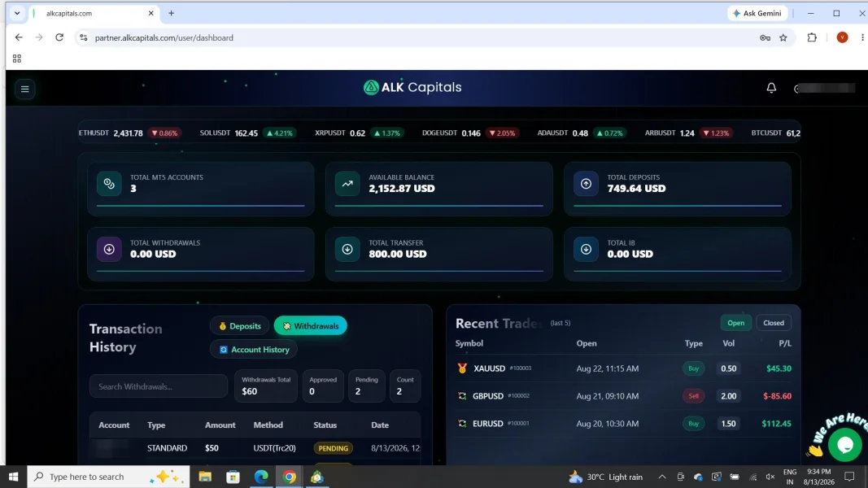Viewport: 868px width, 488px height.
Task: Click the DOGEUSDT ticker entry
Action: (x=470, y=133)
